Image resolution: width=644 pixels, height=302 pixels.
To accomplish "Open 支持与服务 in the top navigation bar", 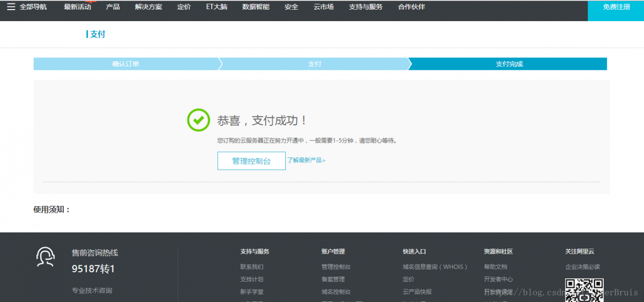I will click(x=366, y=7).
